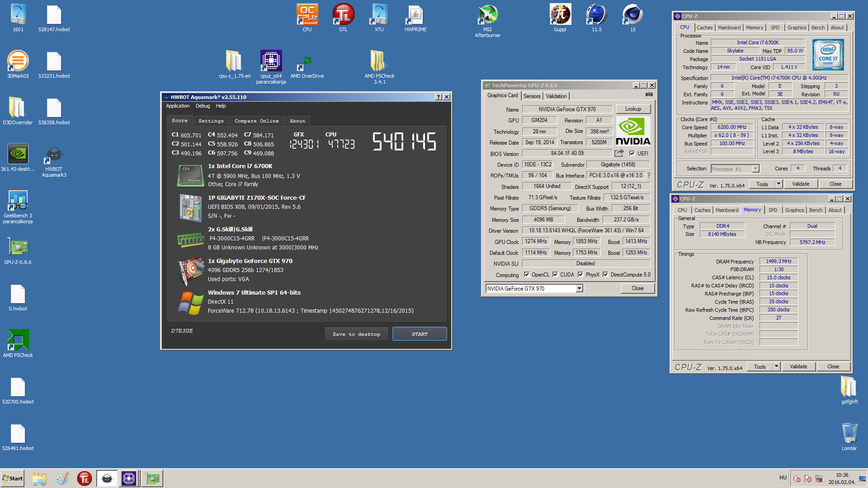This screenshot has width=868, height=488.
Task: Click the Lookup button in GPU-Z
Action: (633, 109)
